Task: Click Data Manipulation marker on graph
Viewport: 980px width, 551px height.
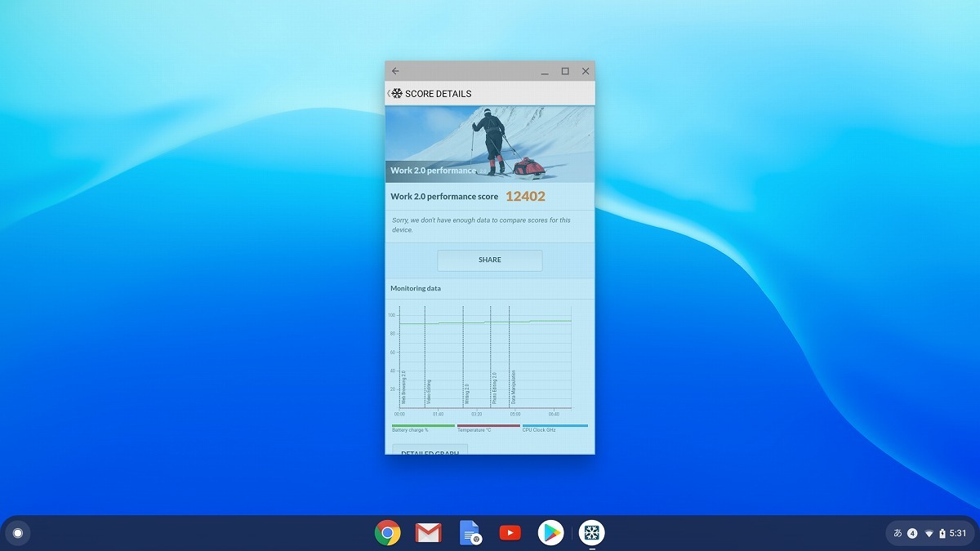Action: [513, 388]
